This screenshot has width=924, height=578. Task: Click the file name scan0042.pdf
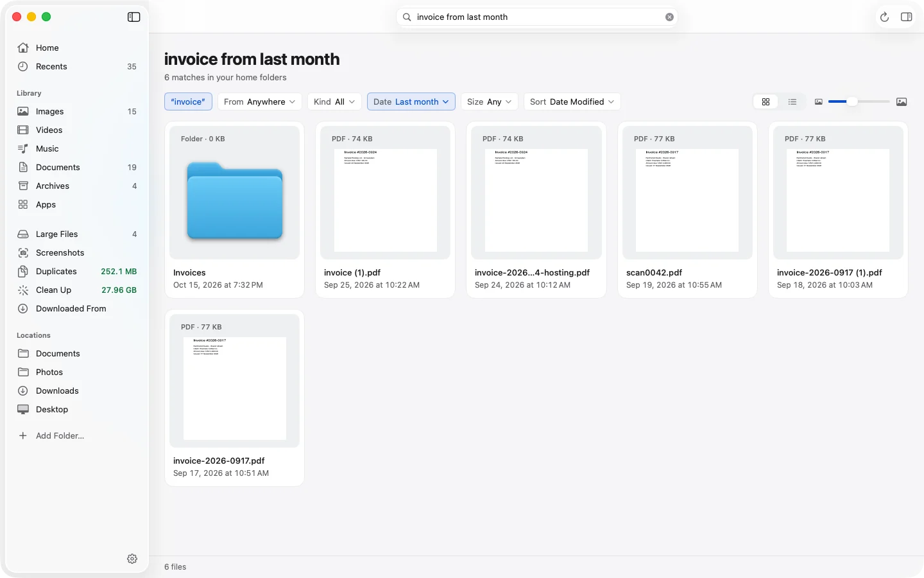654,272
